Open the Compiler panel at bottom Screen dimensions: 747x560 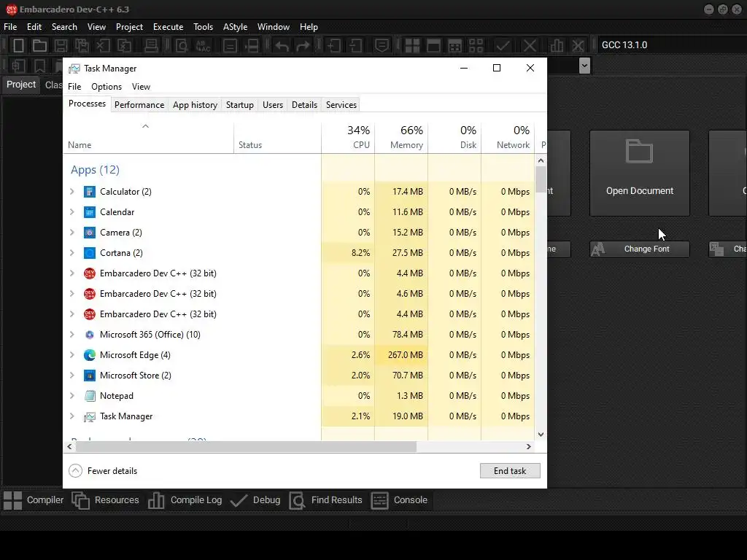click(x=34, y=500)
